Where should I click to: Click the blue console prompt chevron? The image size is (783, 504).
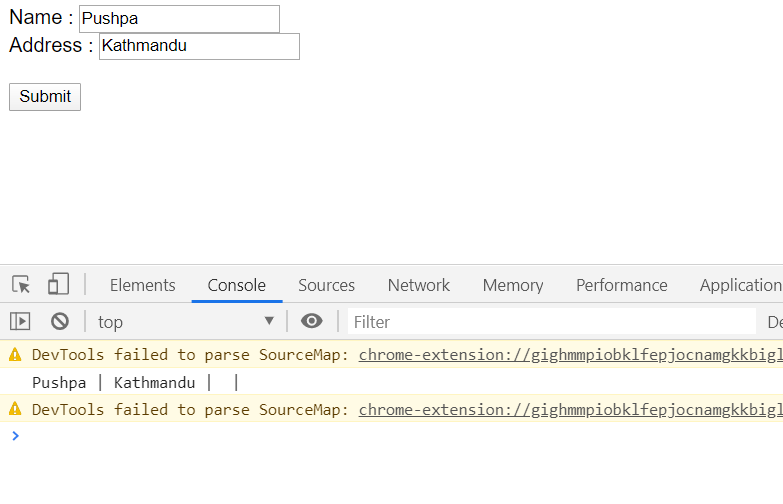15,436
